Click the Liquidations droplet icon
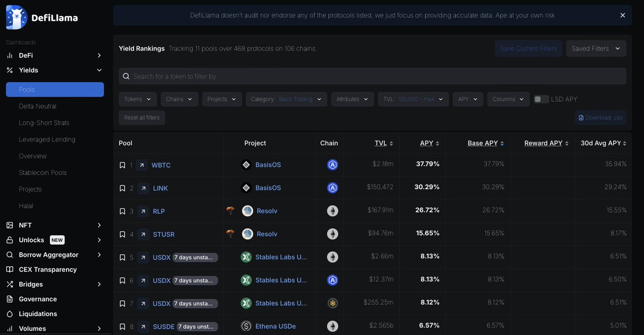 tap(10, 314)
